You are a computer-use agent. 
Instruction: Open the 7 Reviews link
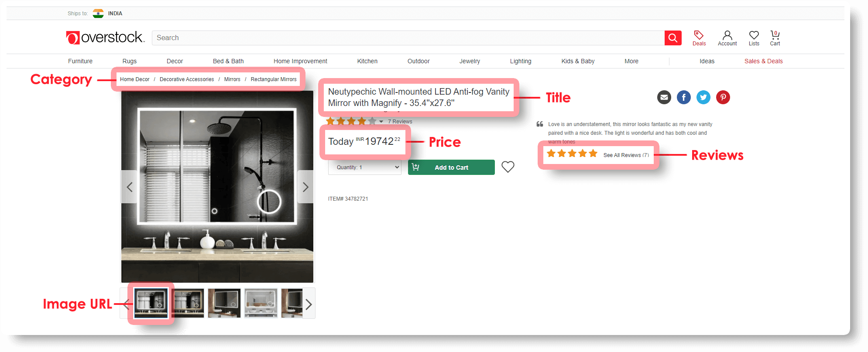click(x=400, y=122)
